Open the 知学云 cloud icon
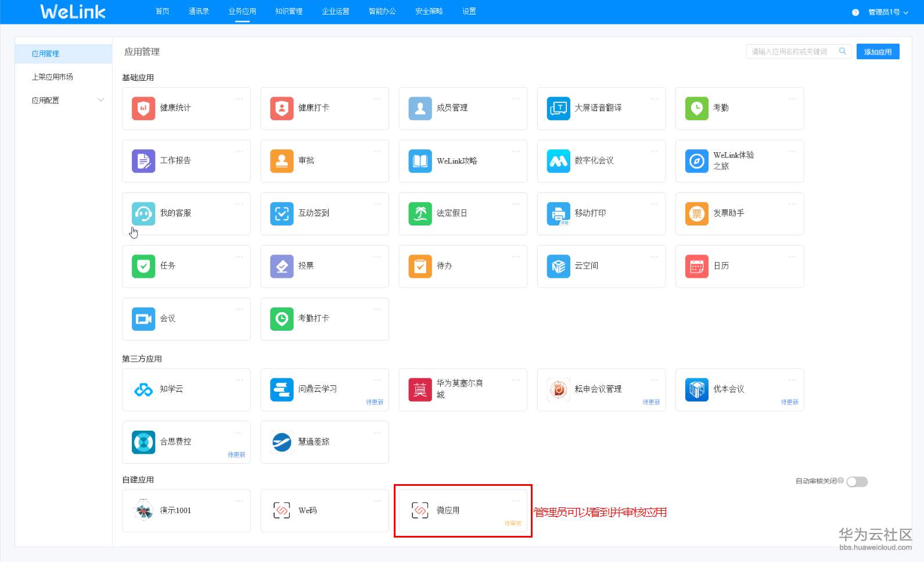The width and height of the screenshot is (924, 562). point(143,390)
